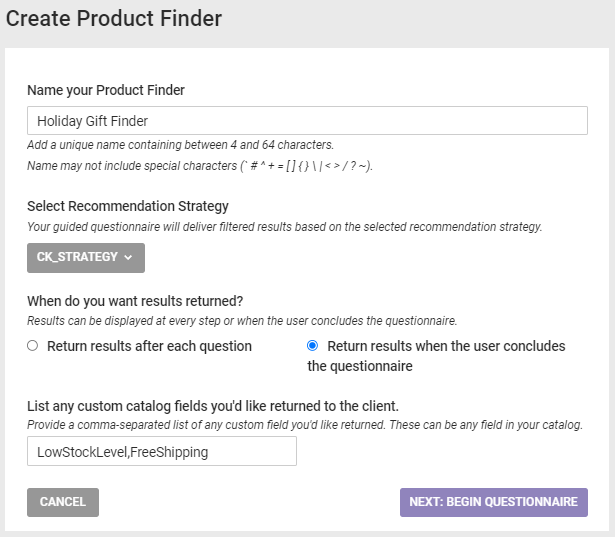
Task: Click the "Select Recommendation Strategy" heading
Action: (128, 206)
